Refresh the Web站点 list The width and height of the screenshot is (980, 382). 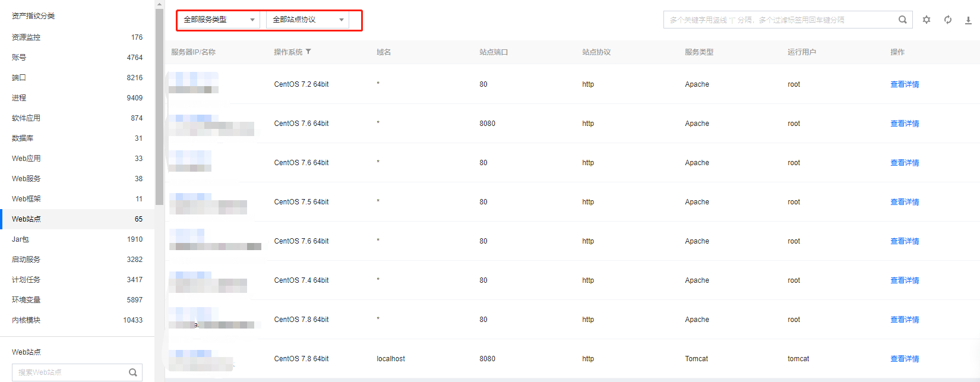click(947, 20)
